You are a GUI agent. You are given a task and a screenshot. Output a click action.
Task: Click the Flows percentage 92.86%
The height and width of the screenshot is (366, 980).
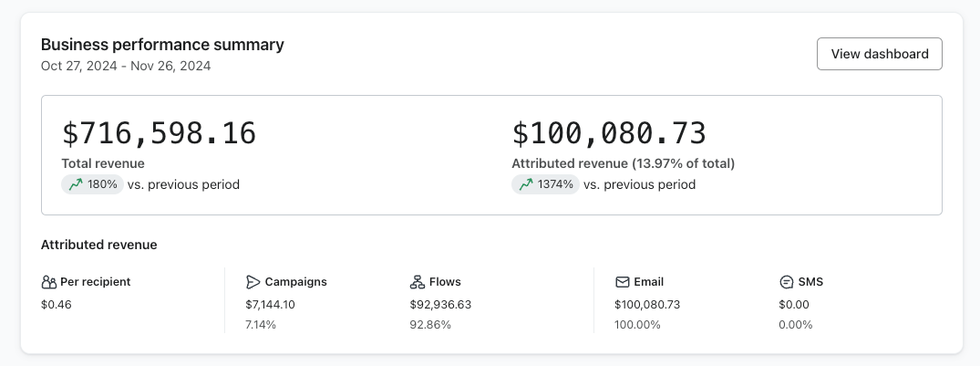(430, 325)
